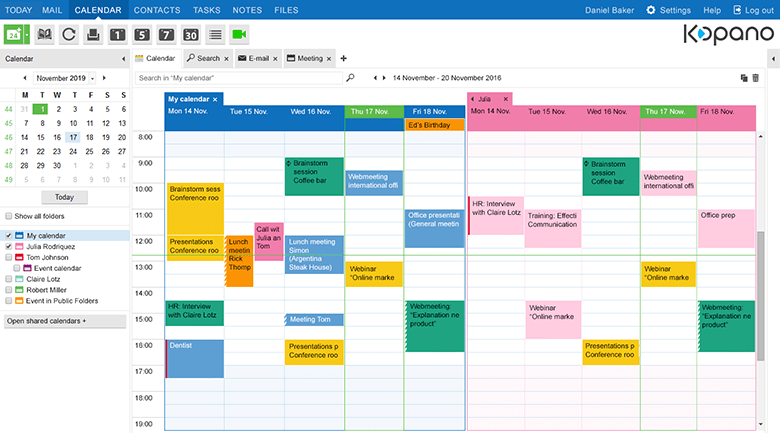Open Training: Effective Communication in Julia's calendar
Image resolution: width=780 pixels, height=434 pixels.
(553, 228)
